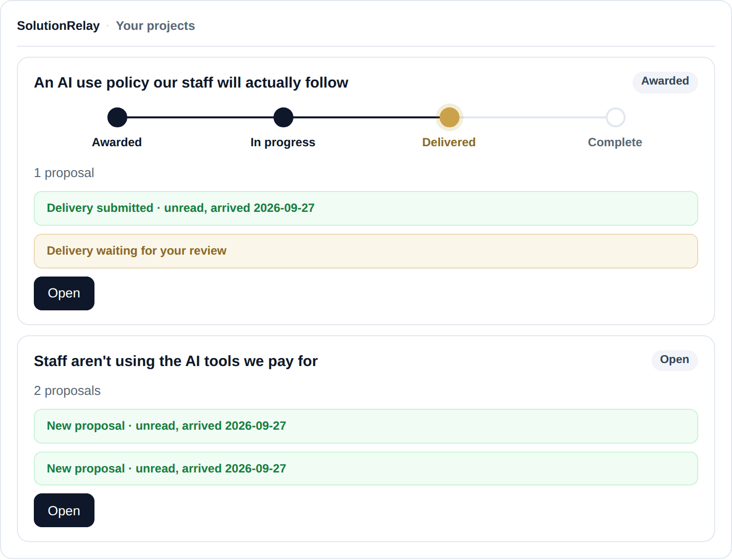Open the AI use policy project
732x560 pixels.
click(64, 293)
